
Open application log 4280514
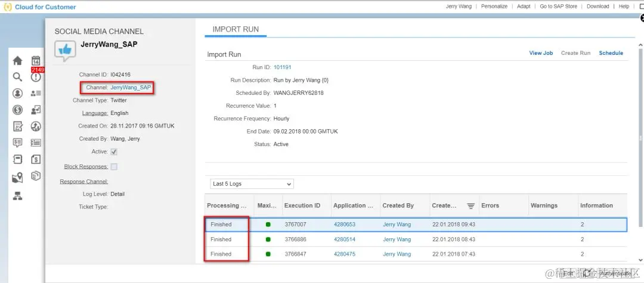[344, 239]
